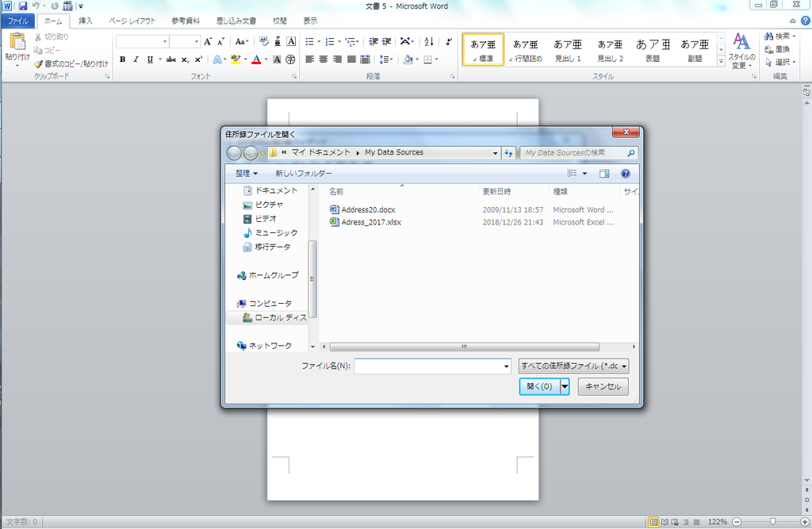Select the Address20.docx file
Viewport: 812px width, 529px height.
coord(368,210)
